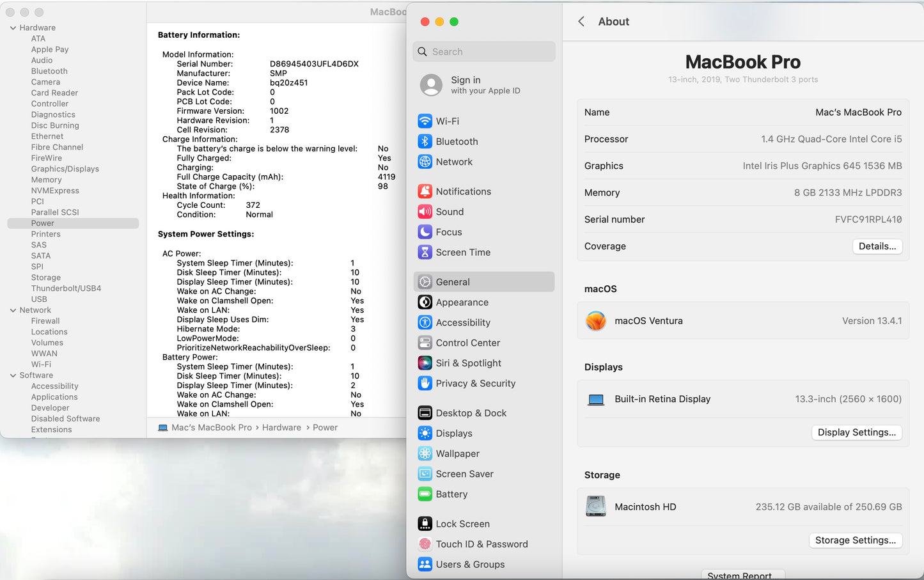Collapse the Network tree in System Information
The image size is (924, 580).
tap(12, 310)
